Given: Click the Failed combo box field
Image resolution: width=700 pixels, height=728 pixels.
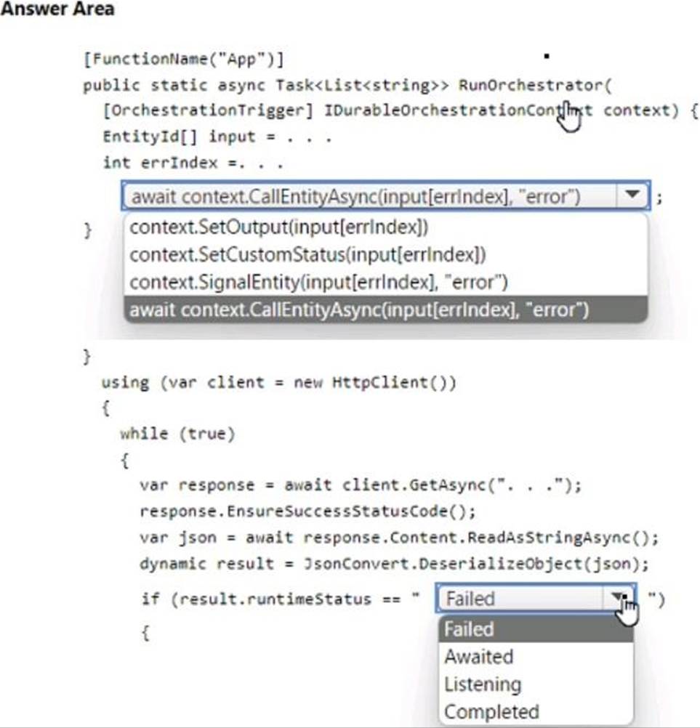Looking at the screenshot, I should coord(536,598).
